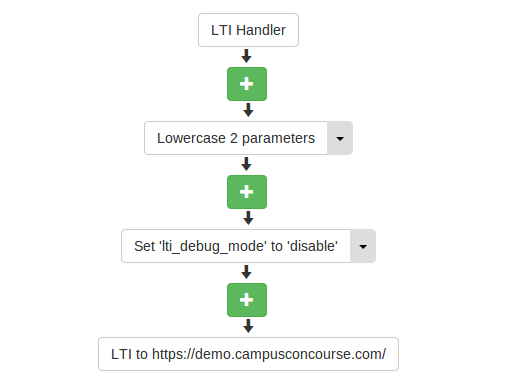Click arrow pointing into LTI destination box

(x=248, y=326)
